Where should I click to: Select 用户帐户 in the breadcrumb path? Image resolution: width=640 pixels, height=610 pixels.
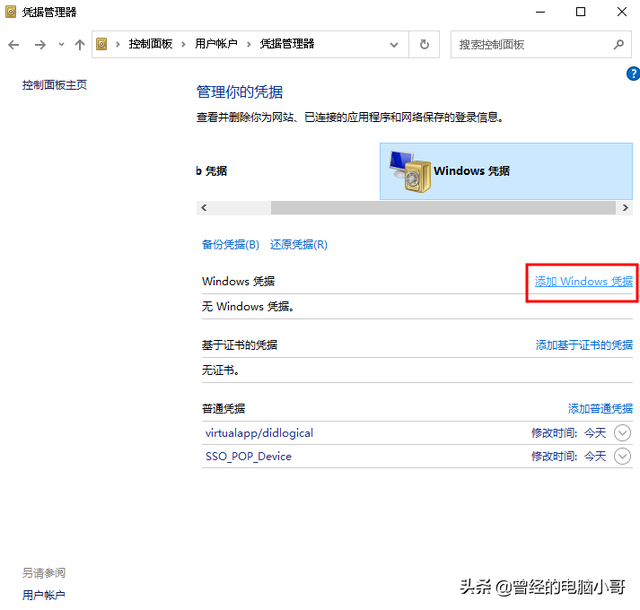tap(216, 44)
